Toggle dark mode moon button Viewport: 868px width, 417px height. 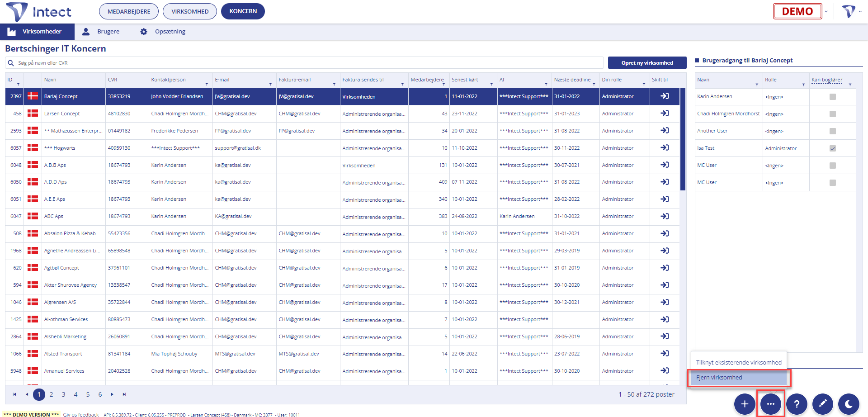click(849, 404)
